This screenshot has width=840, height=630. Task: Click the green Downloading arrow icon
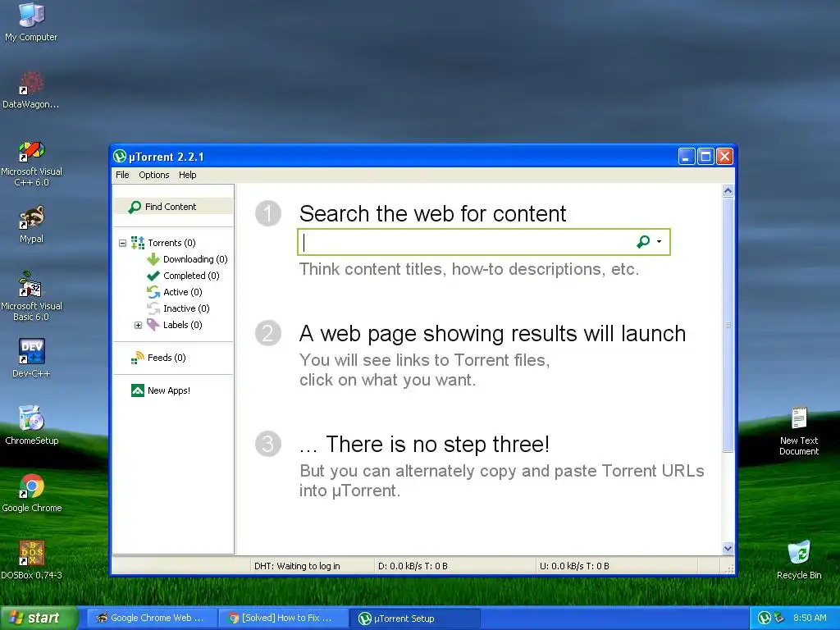tap(153, 259)
